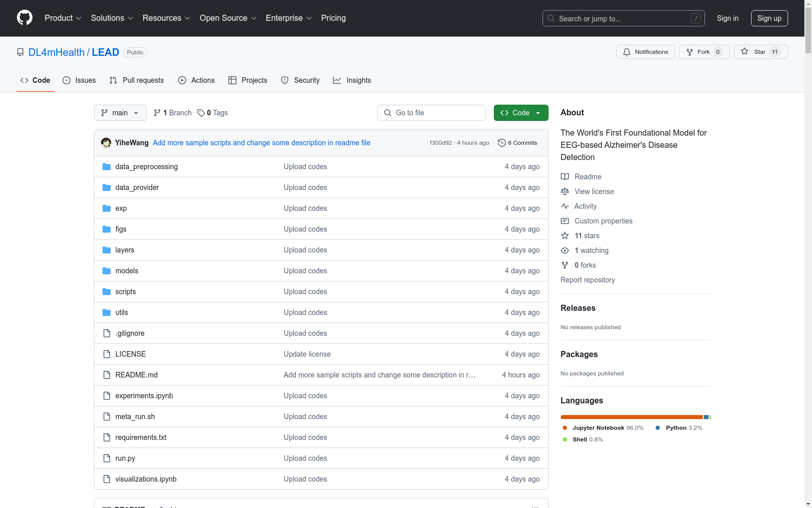The width and height of the screenshot is (812, 508).
Task: Click the license scale icon
Action: (565, 192)
